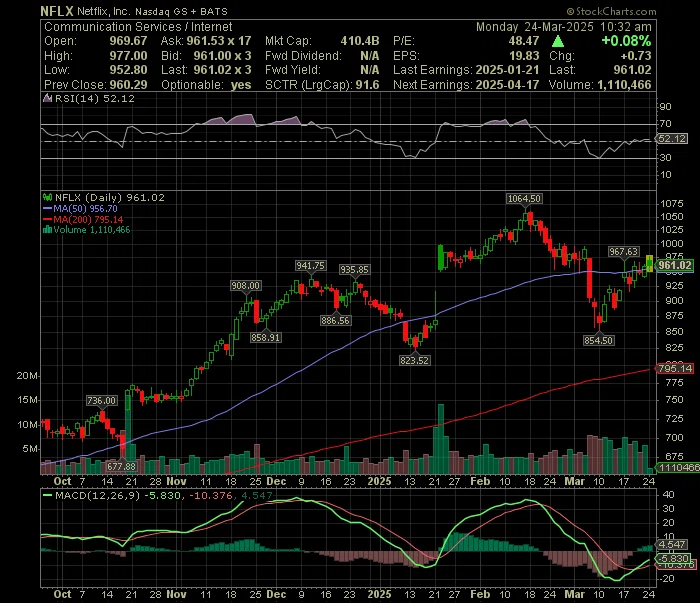Click the 886.56 low annotation
Viewport: 700px width, 603px height.
coord(335,320)
